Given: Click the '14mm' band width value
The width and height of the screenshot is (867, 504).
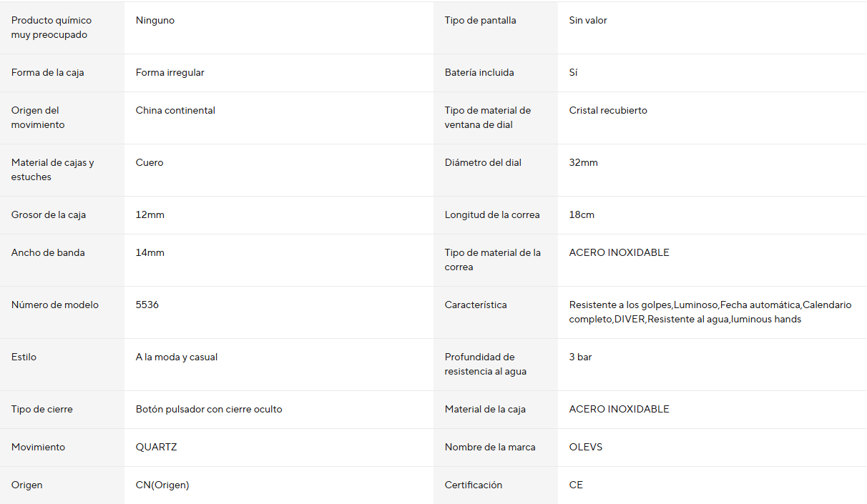Looking at the screenshot, I should (150, 252).
